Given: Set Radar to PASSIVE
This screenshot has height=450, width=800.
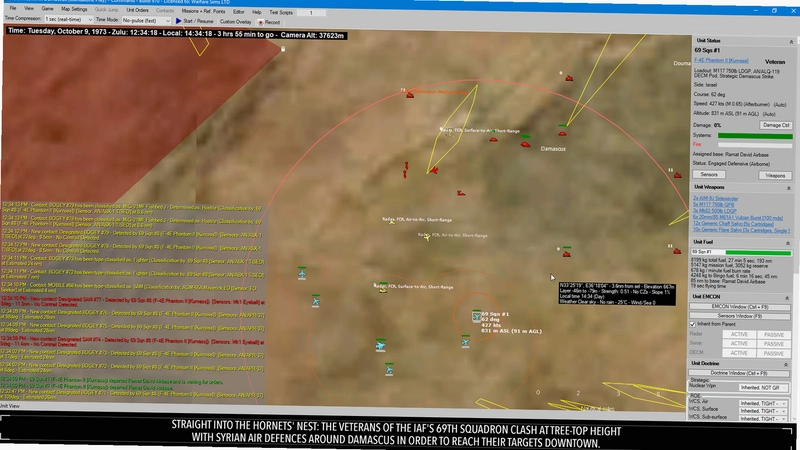Looking at the screenshot, I should click(773, 335).
